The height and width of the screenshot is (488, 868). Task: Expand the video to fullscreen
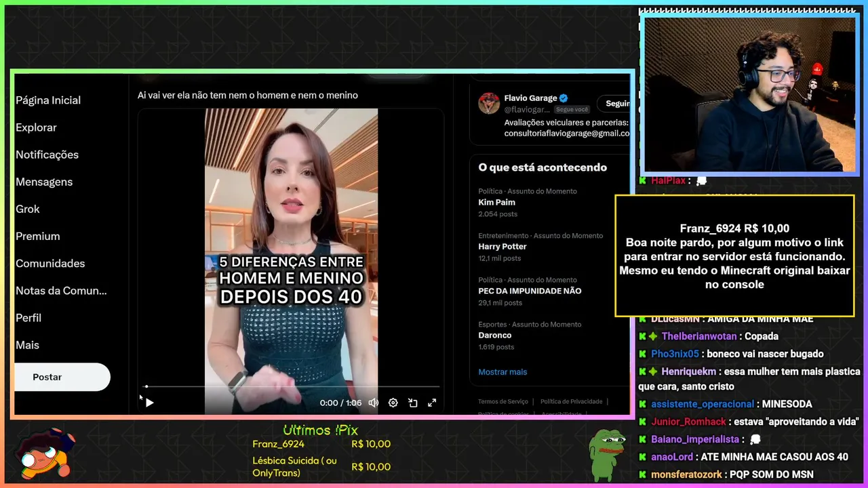click(432, 403)
